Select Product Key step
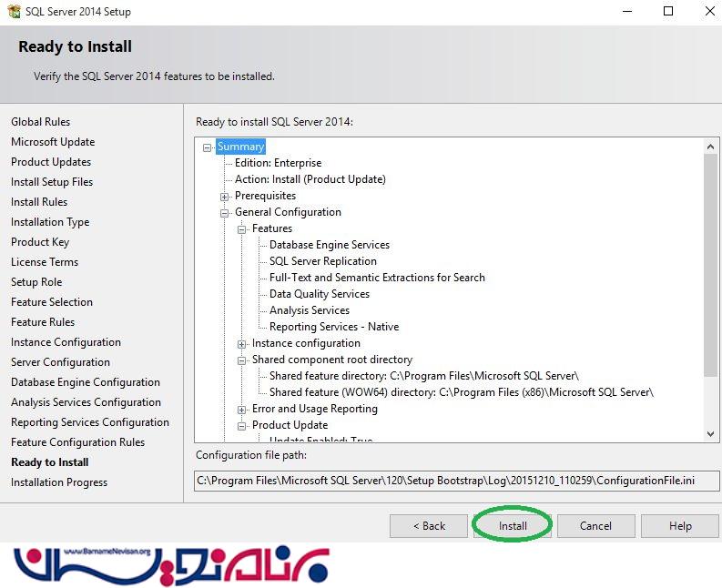 [40, 242]
